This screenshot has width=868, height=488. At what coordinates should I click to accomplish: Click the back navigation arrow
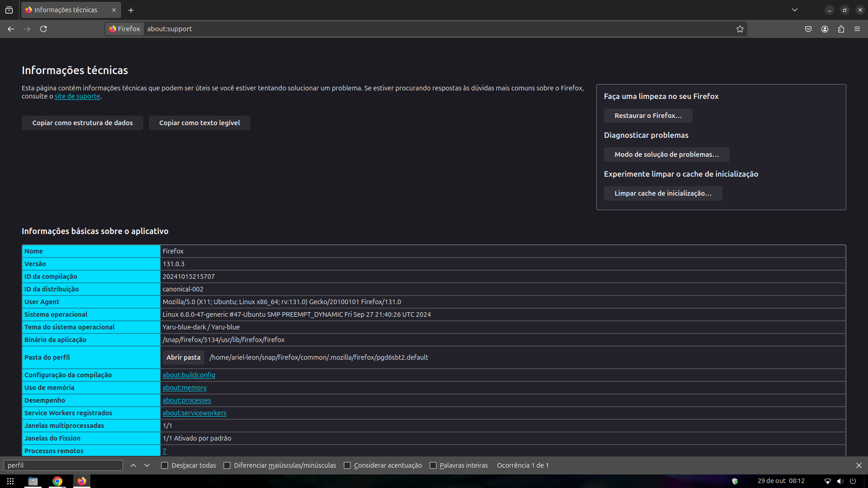tap(11, 29)
